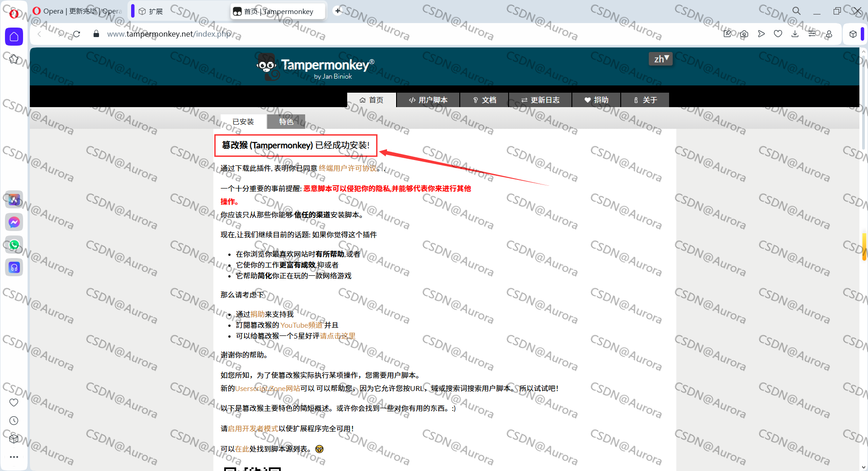Open 用户脚本 navigation item
This screenshot has width=868, height=471.
pos(428,100)
